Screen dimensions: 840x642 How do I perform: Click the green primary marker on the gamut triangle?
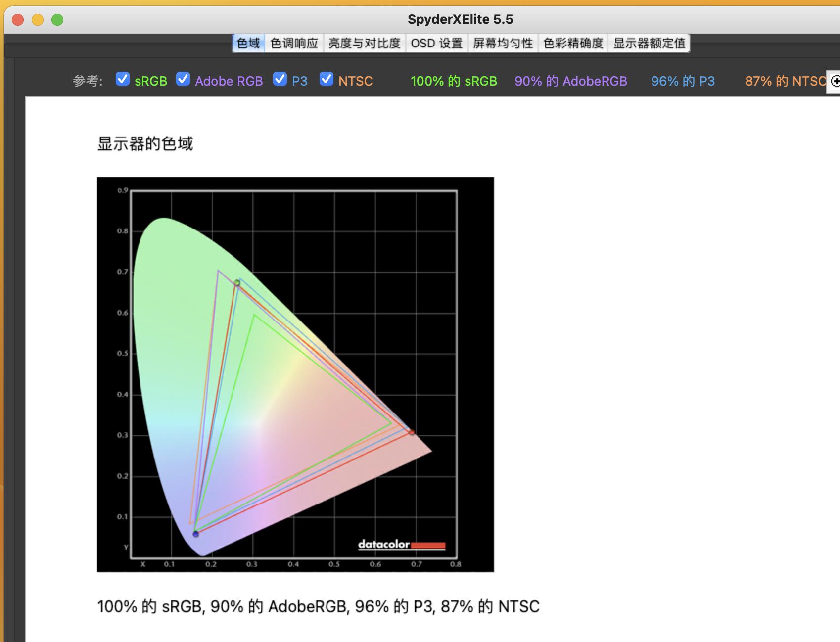pyautogui.click(x=237, y=282)
